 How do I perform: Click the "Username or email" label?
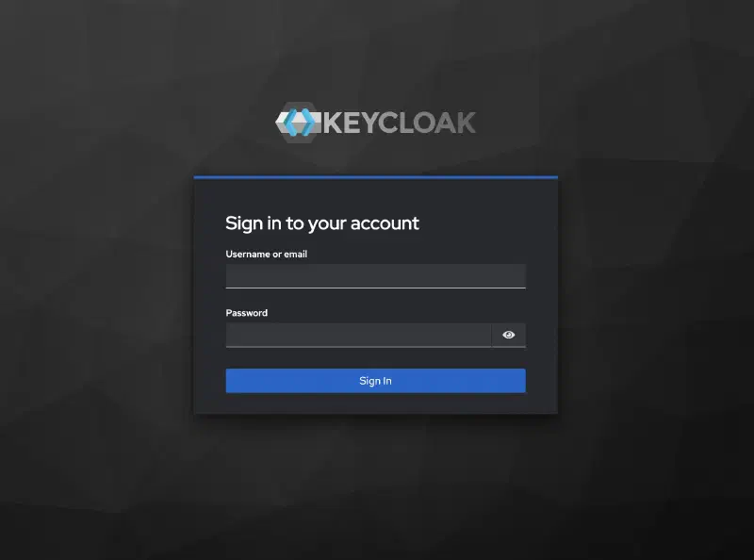(x=267, y=254)
